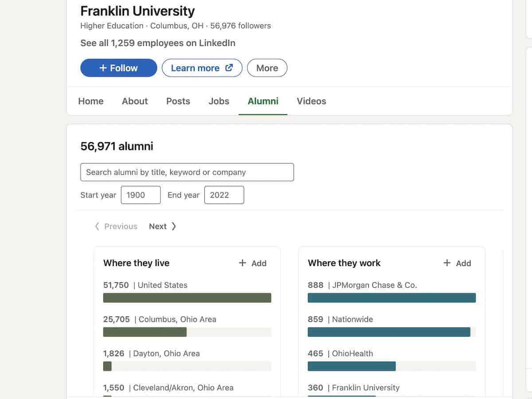This screenshot has height=399, width=532.
Task: Filter alumni by JPMorgan Chase & Co.
Action: click(x=362, y=285)
